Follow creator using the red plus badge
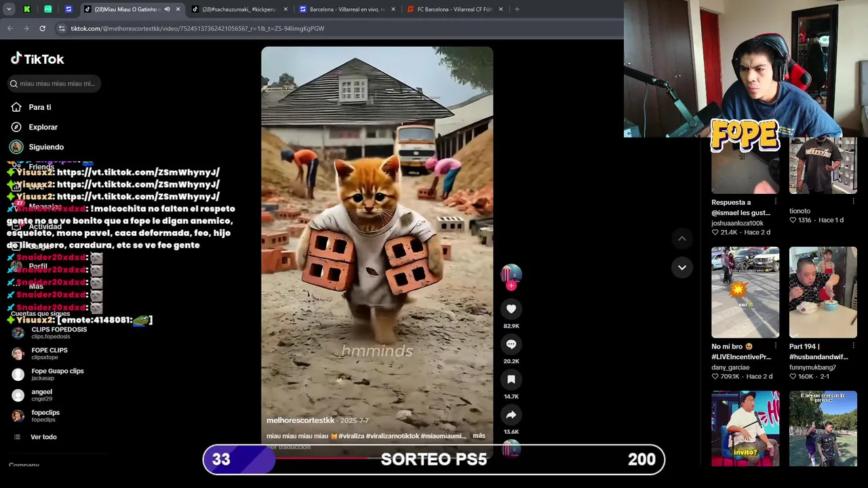The image size is (868, 488). pyautogui.click(x=511, y=286)
